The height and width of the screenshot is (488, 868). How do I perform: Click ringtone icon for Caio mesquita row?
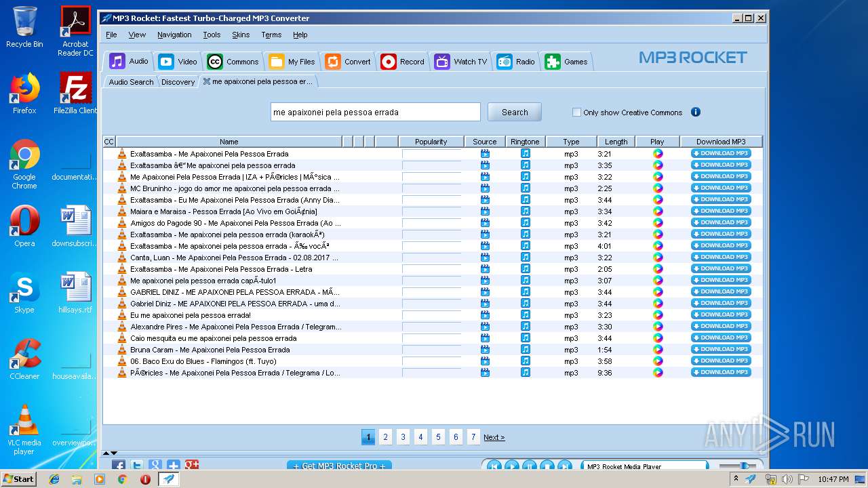tap(525, 338)
